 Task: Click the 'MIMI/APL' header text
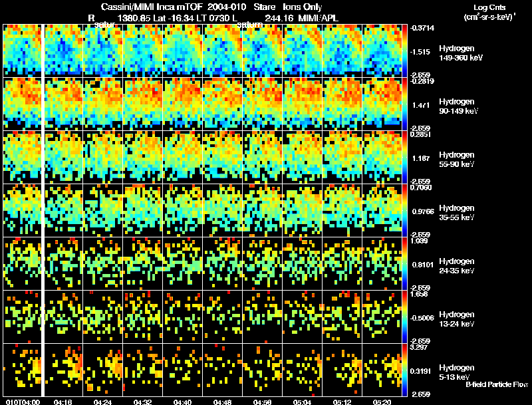point(318,18)
